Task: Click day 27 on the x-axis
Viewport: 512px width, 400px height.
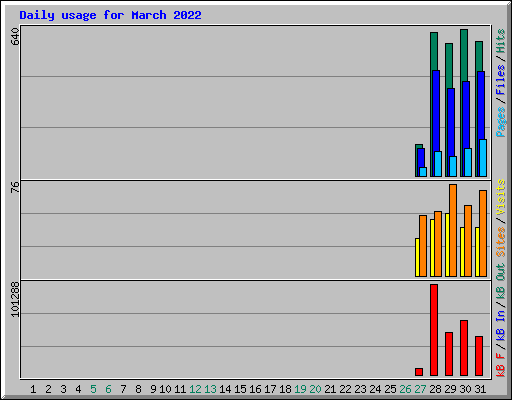Action: (420, 389)
